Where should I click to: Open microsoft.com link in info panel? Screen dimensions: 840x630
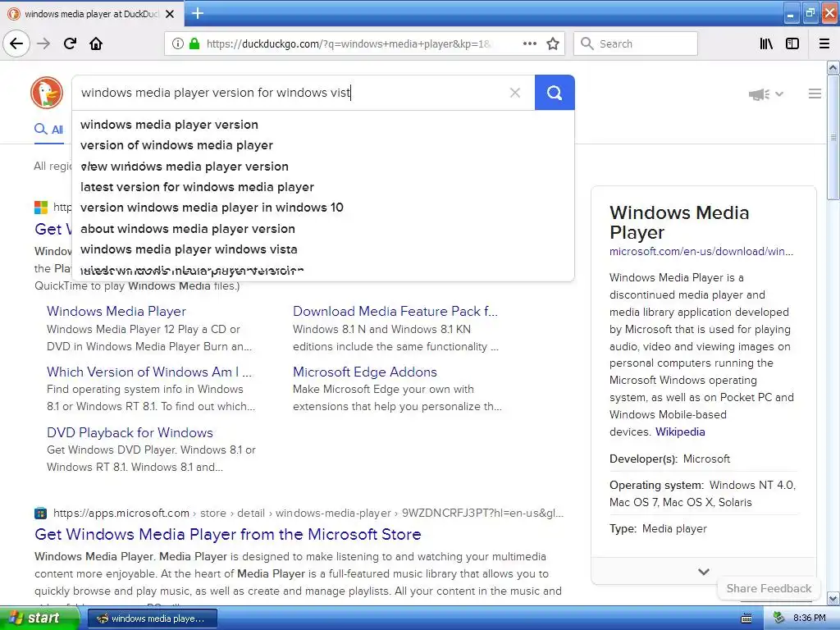coord(701,251)
